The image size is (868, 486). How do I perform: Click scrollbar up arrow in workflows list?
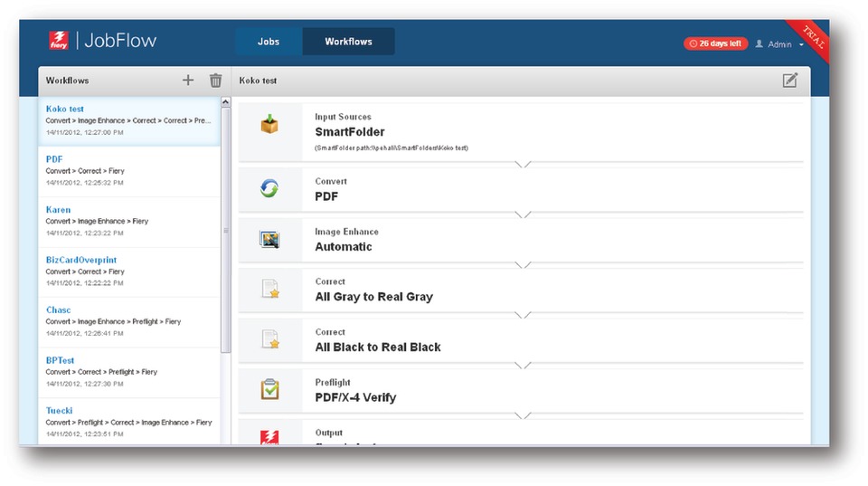tap(225, 102)
